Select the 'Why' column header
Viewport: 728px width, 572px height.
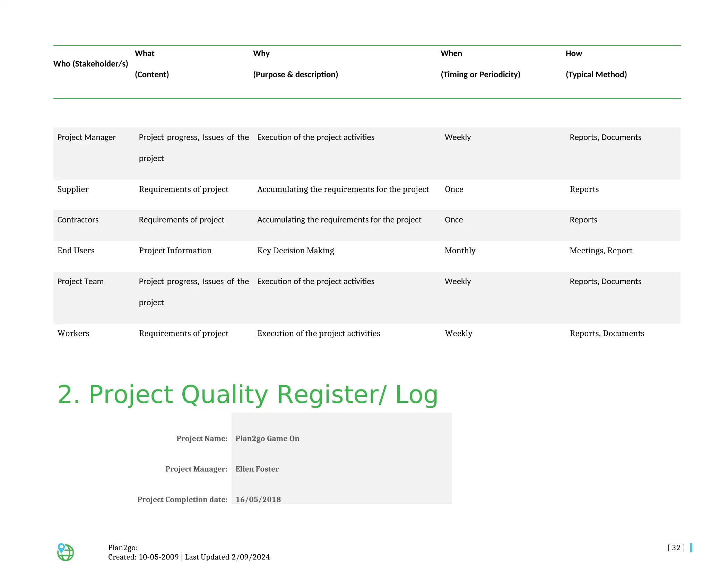point(261,53)
